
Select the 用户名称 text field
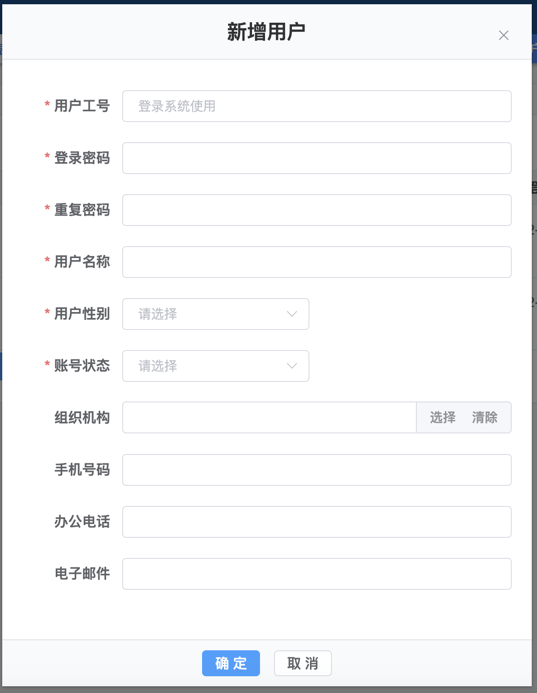pyautogui.click(x=317, y=262)
